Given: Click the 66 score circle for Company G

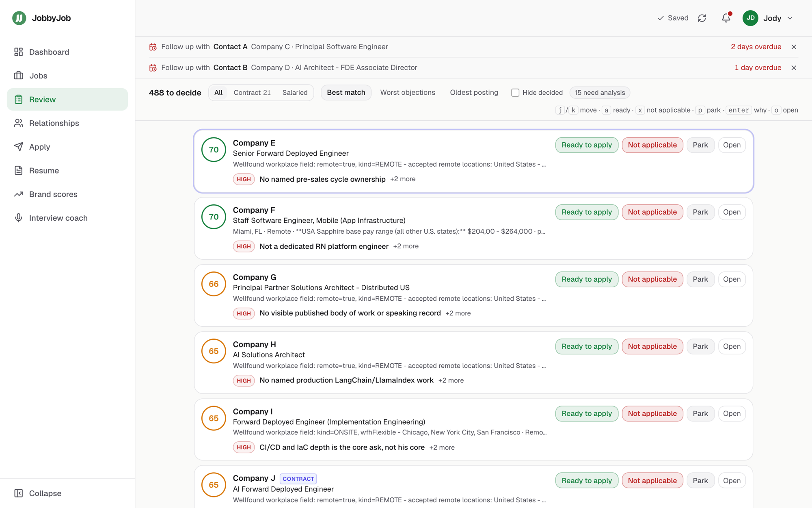Looking at the screenshot, I should pos(214,284).
